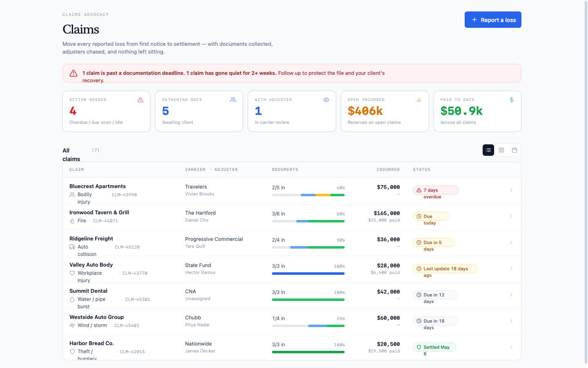Screen dimensions: 588x368
Task: Click the Report a loss button
Action: coord(493,20)
